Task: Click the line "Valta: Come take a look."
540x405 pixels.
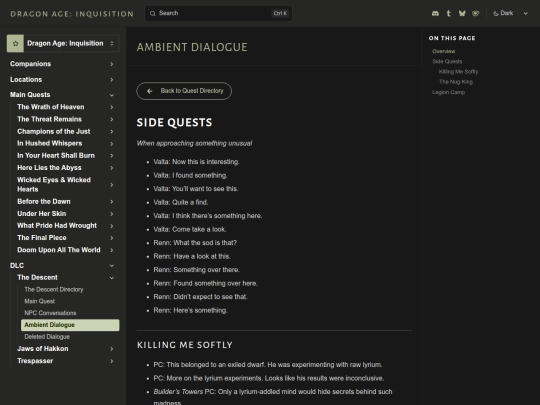Action: tap(190, 229)
